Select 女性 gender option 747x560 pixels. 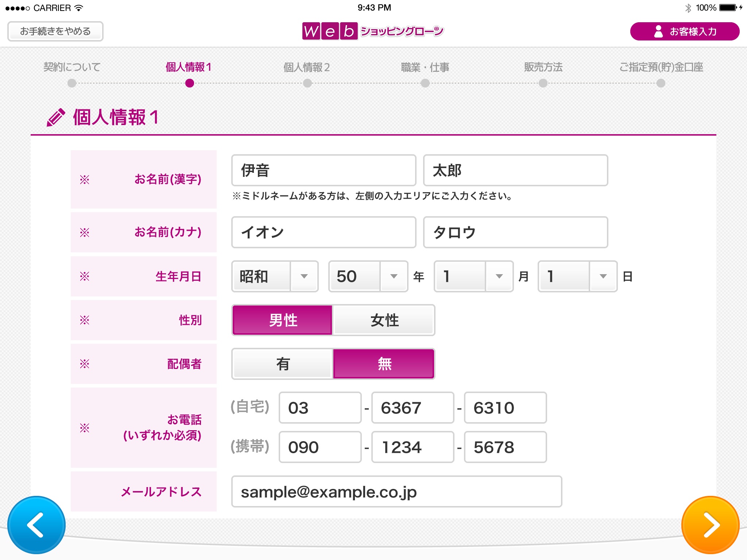coord(384,320)
